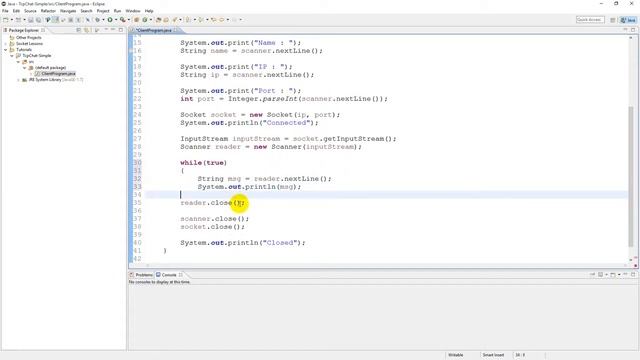Select Socket Lessons working set
This screenshot has width=640, height=360.
pyautogui.click(x=29, y=43)
